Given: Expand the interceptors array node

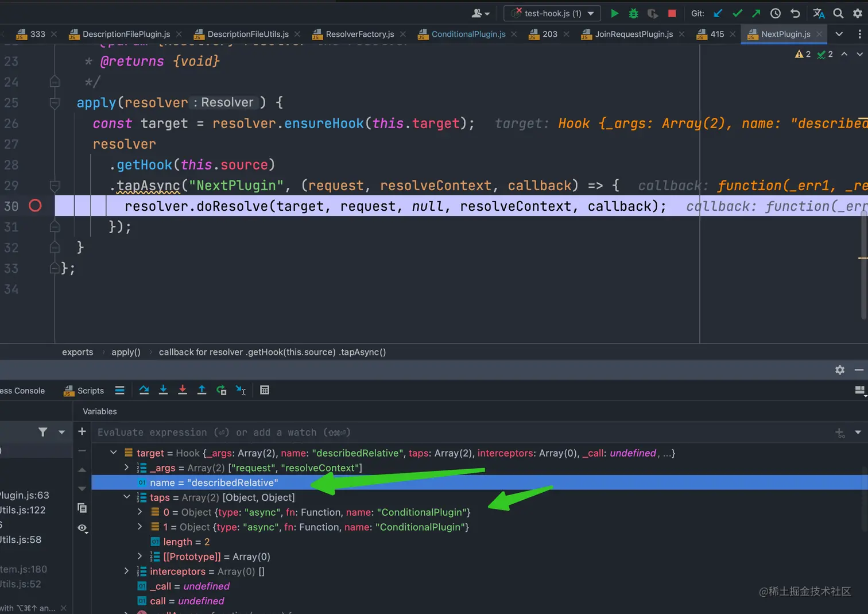Looking at the screenshot, I should tap(127, 571).
